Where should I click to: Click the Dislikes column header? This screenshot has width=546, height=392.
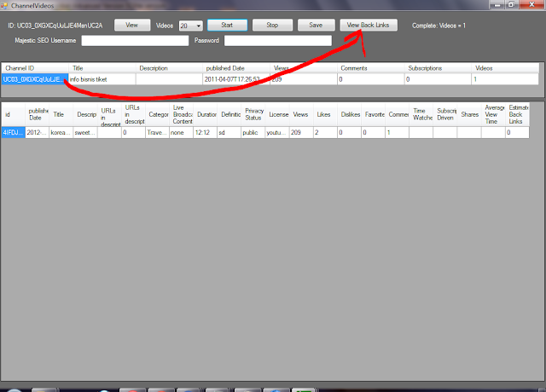349,114
